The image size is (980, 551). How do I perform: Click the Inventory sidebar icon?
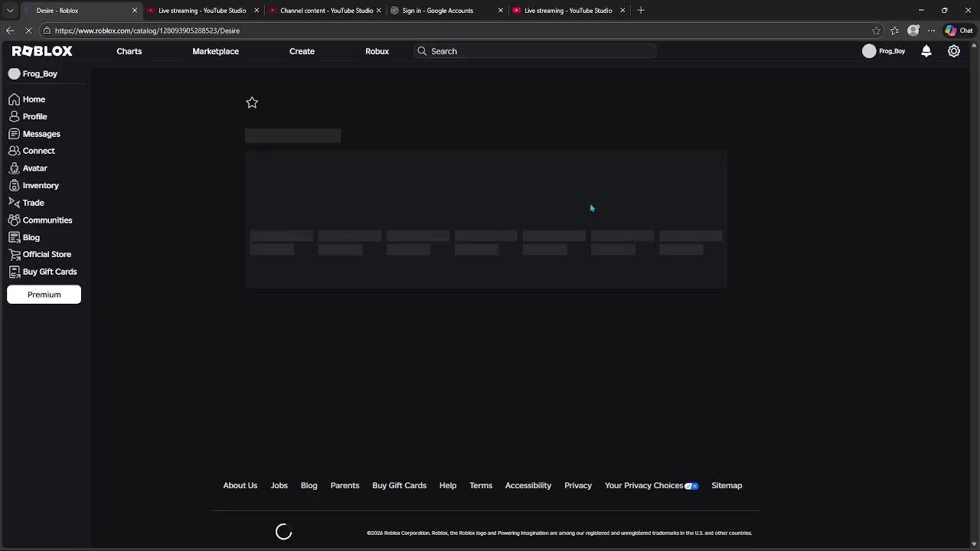pos(14,185)
